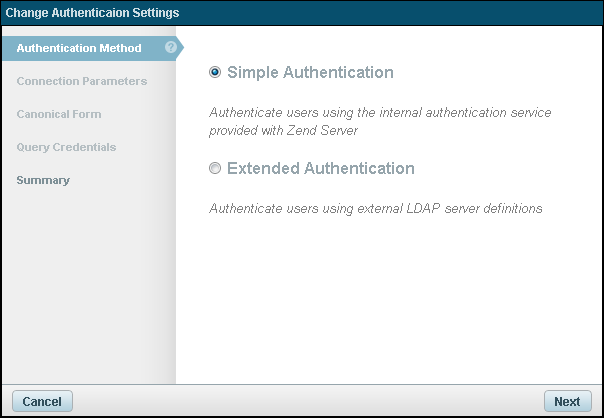The height and width of the screenshot is (418, 604).
Task: Select the Simple Authentication radio button
Action: point(215,73)
